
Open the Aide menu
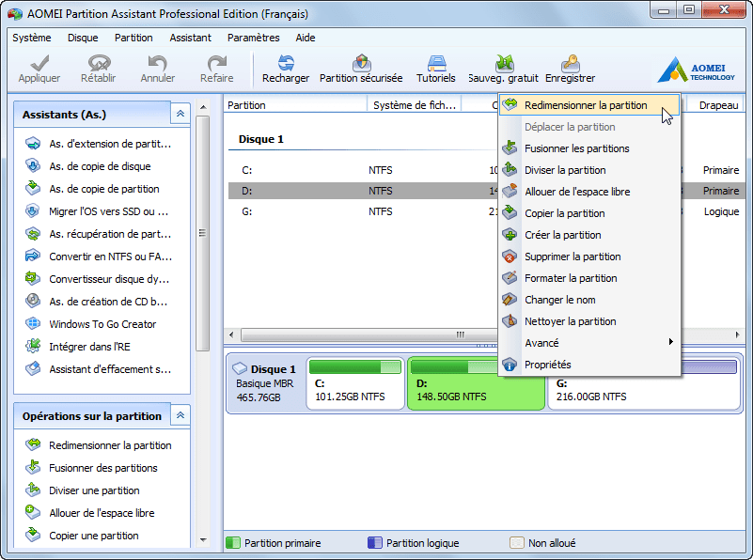(x=306, y=38)
